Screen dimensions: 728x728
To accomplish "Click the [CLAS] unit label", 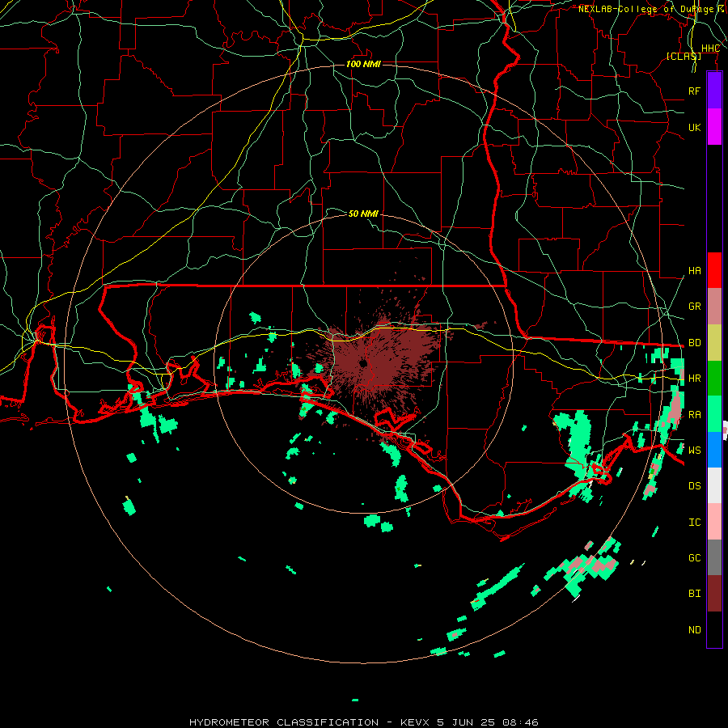I will click(x=684, y=56).
